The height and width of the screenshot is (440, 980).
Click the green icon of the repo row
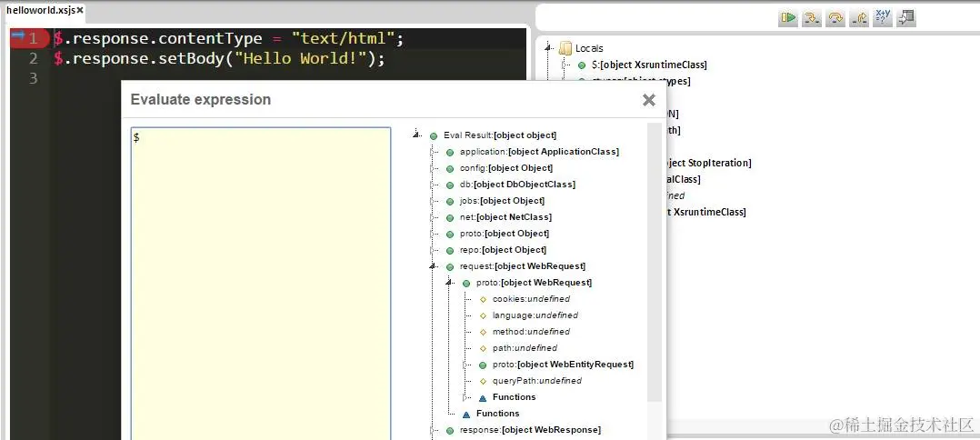(x=450, y=249)
